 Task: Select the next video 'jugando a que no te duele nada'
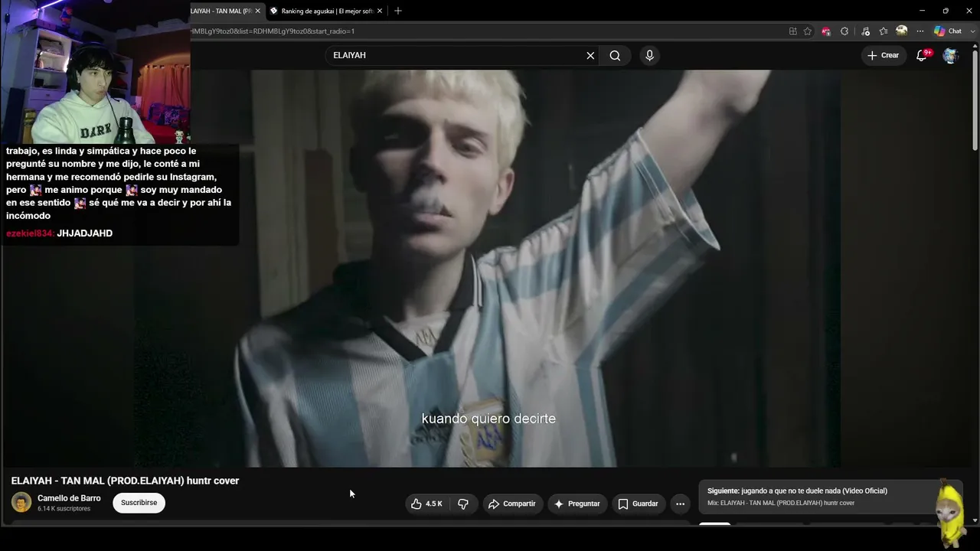coord(797,491)
